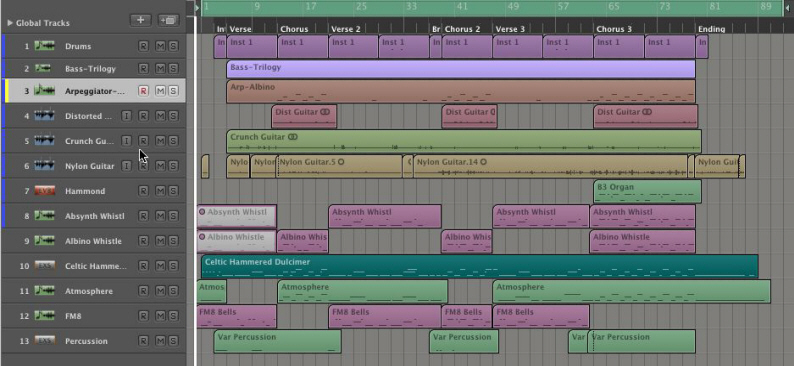Click the Percussion track EXS icon
The width and height of the screenshot is (794, 366).
click(x=45, y=341)
